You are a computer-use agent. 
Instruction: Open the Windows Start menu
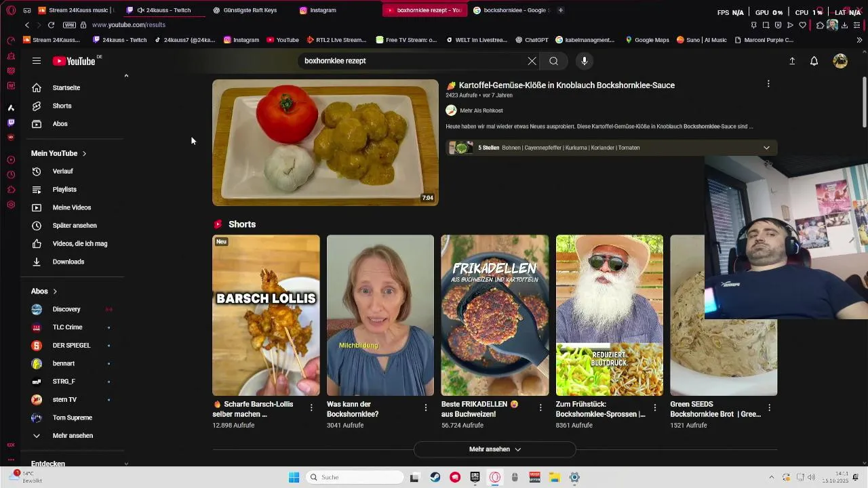point(294,477)
